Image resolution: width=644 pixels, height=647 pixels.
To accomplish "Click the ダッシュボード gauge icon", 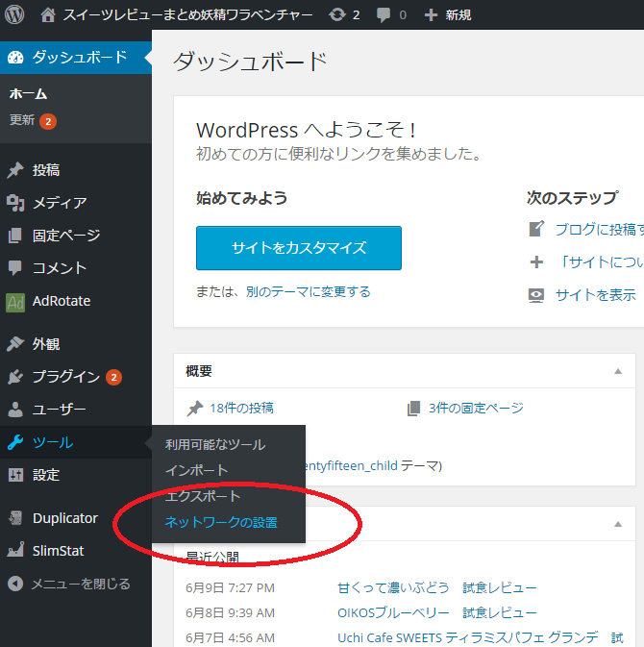I will tap(15, 58).
